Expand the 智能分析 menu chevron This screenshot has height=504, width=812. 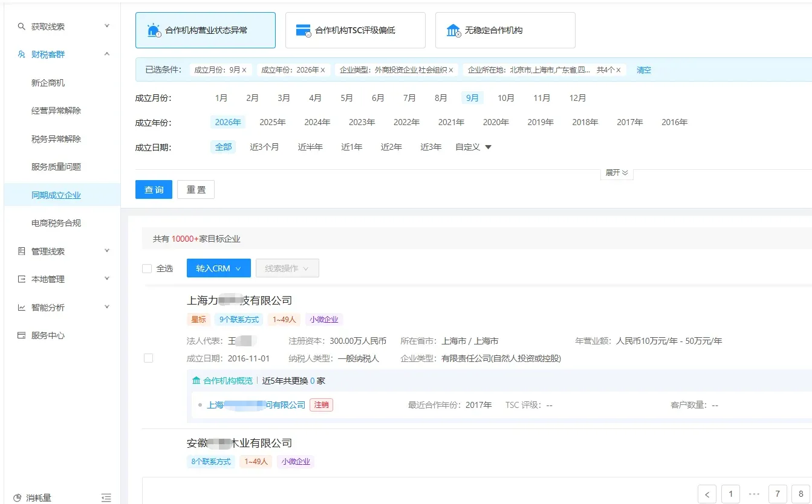[x=107, y=307]
